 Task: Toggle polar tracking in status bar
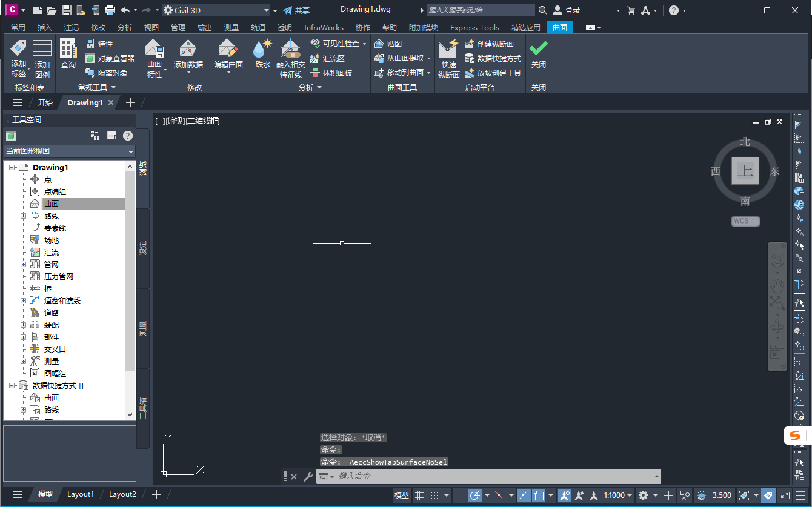click(x=475, y=495)
